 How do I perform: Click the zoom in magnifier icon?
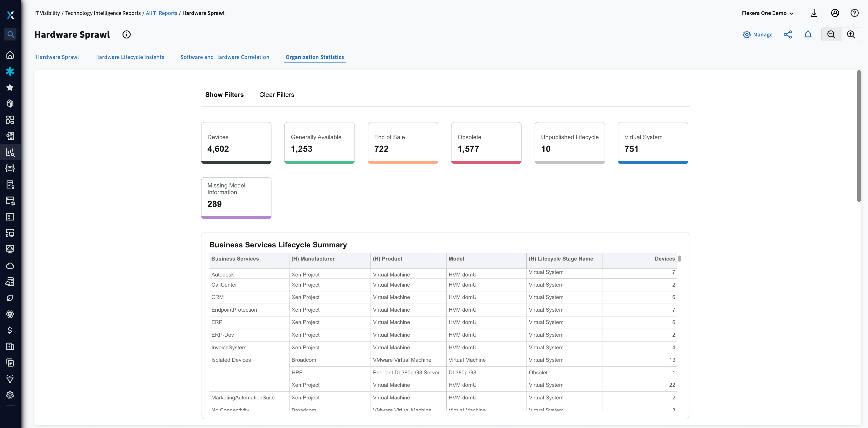tap(851, 34)
